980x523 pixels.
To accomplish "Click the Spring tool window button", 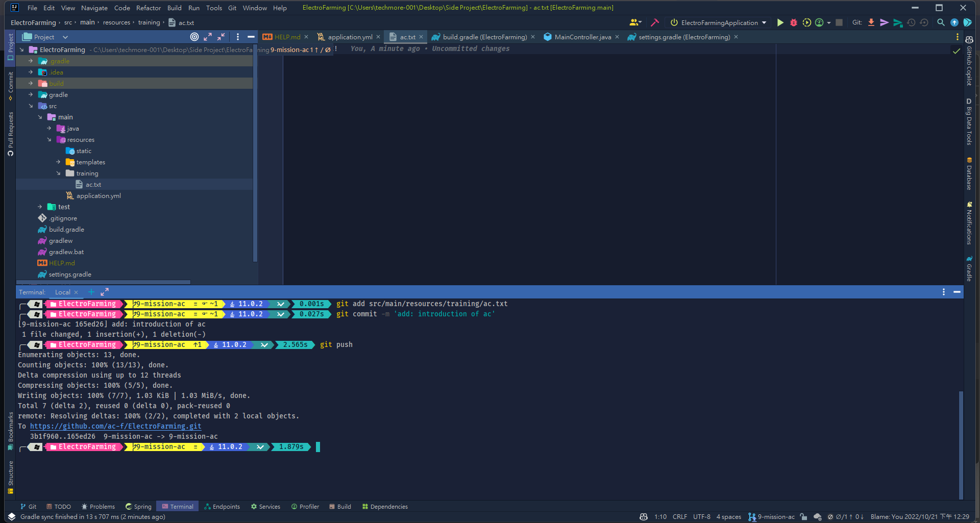I will click(138, 507).
